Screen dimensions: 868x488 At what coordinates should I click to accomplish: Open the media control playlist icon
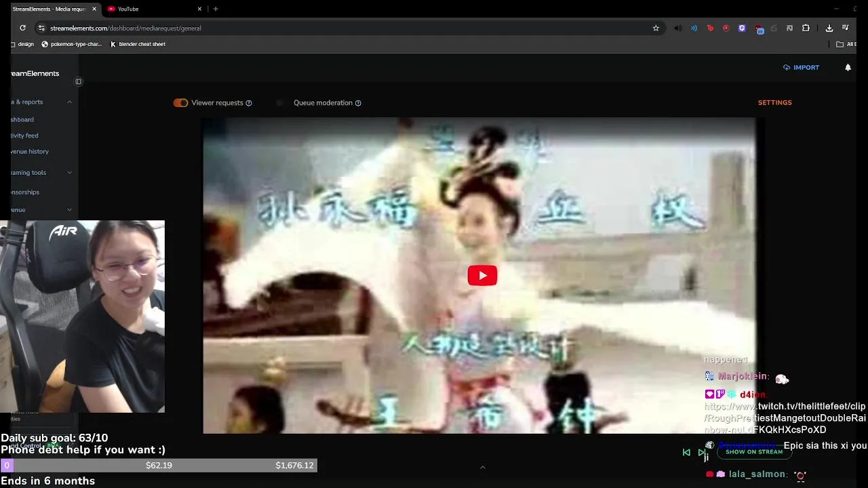[x=846, y=28]
